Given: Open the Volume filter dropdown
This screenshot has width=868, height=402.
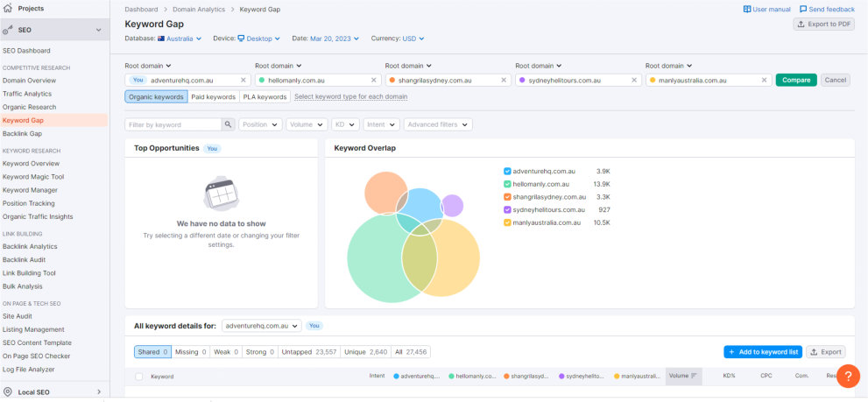Looking at the screenshot, I should 307,124.
